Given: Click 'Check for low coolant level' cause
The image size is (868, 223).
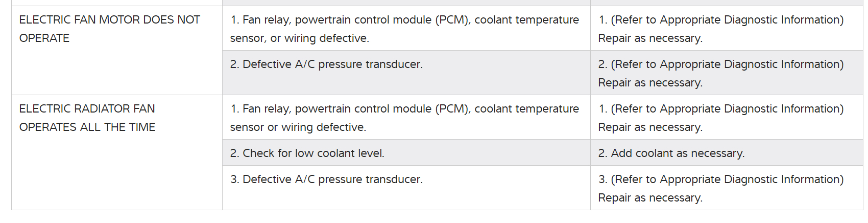Looking at the screenshot, I should pos(307,153).
